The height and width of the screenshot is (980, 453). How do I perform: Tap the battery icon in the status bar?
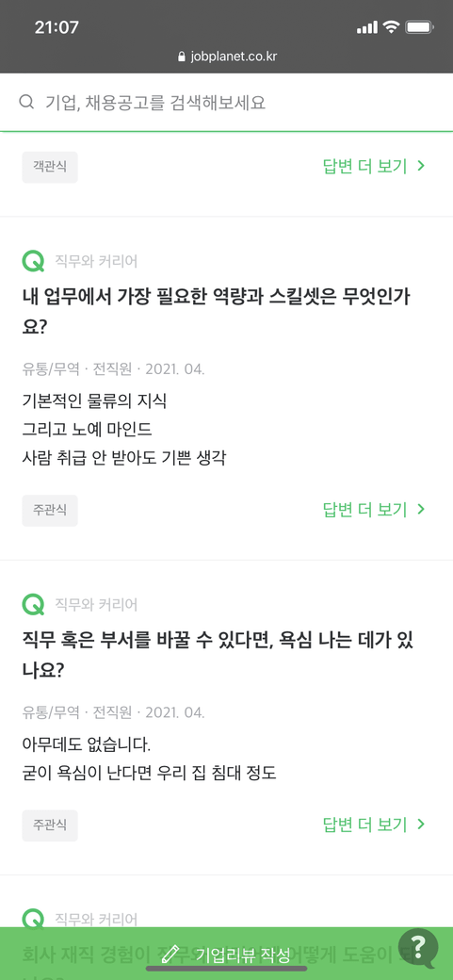tap(419, 27)
